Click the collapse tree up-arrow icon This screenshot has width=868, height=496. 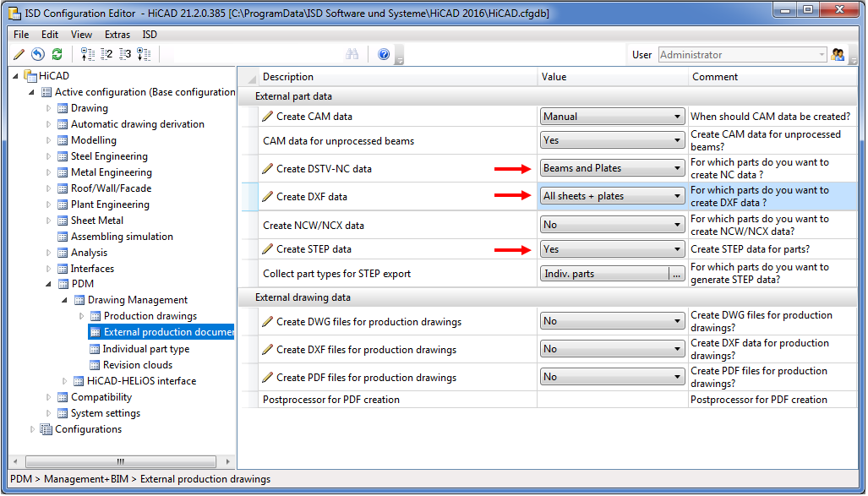88,54
